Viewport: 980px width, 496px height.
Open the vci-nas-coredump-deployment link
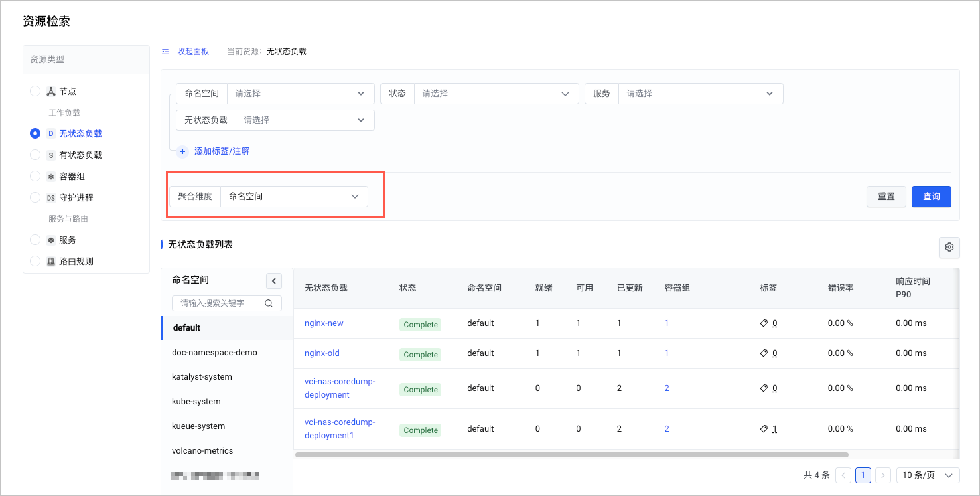pos(340,388)
